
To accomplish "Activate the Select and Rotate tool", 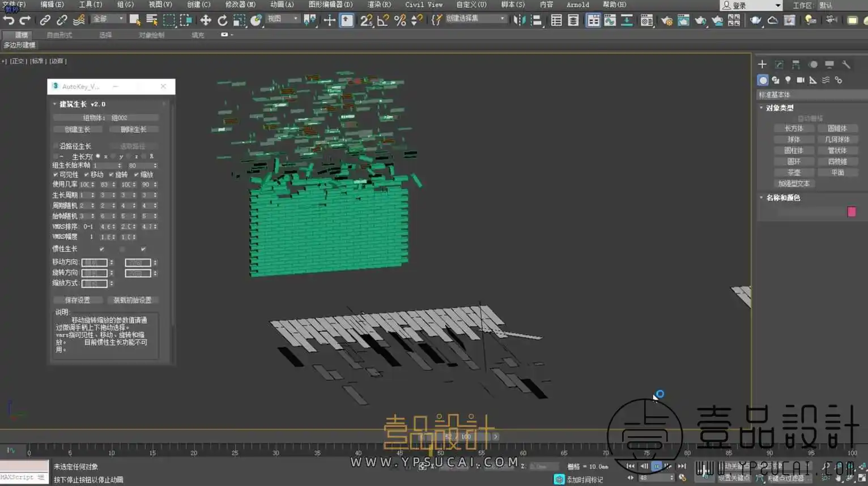I will [x=223, y=20].
